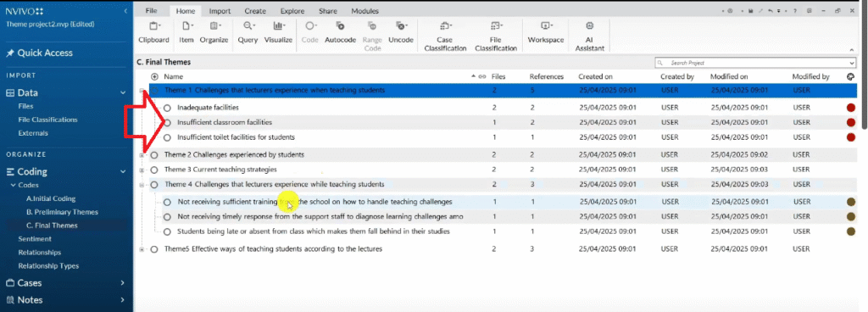The height and width of the screenshot is (312, 868).
Task: Switch to the Modules tab
Action: tap(364, 11)
